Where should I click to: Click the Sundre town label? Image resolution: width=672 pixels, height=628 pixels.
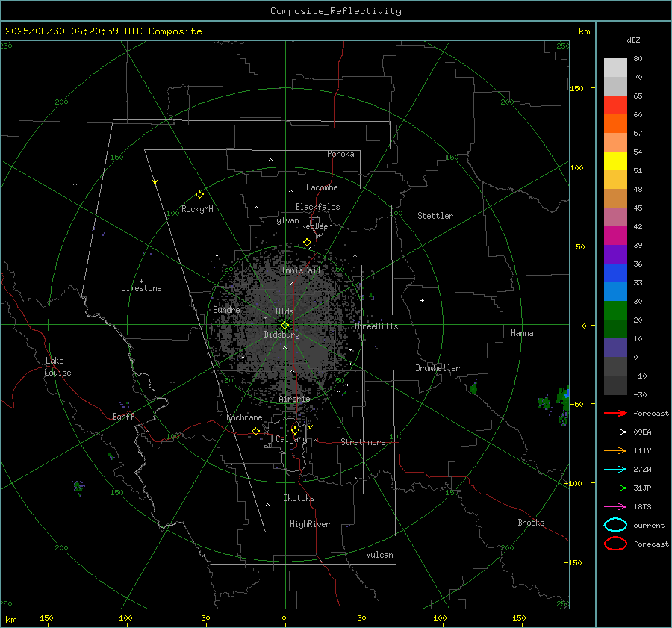[x=226, y=309]
